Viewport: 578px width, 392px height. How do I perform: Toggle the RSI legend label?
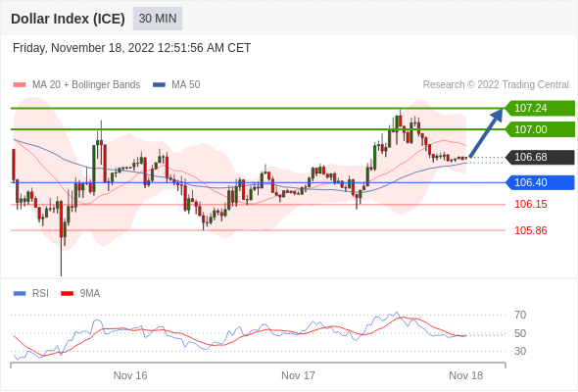pyautogui.click(x=40, y=294)
